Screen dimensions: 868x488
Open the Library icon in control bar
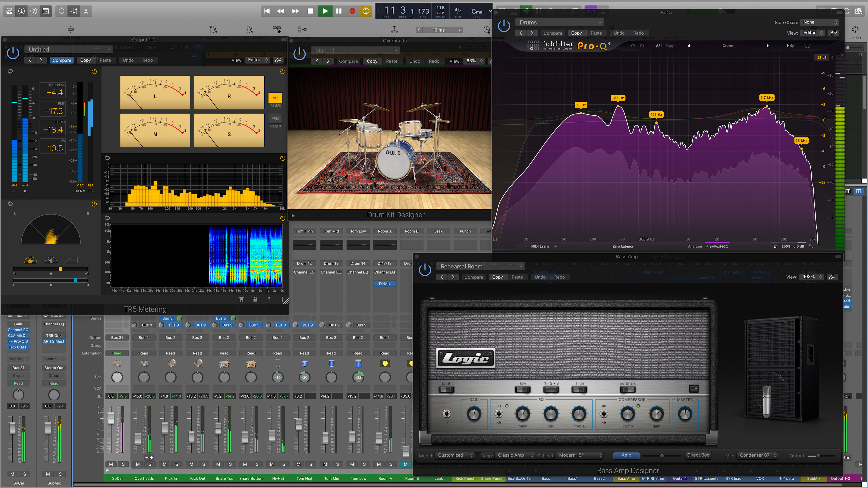point(9,11)
